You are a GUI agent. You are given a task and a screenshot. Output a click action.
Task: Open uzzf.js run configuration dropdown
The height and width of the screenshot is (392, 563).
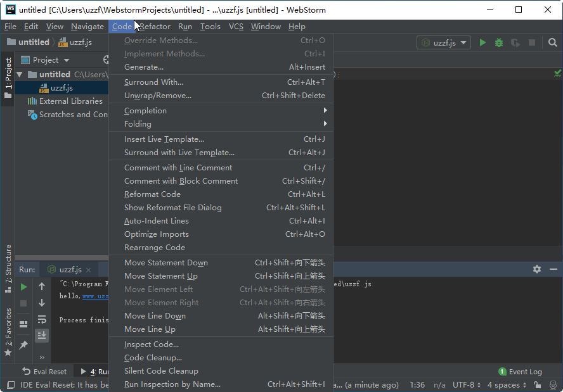[444, 42]
